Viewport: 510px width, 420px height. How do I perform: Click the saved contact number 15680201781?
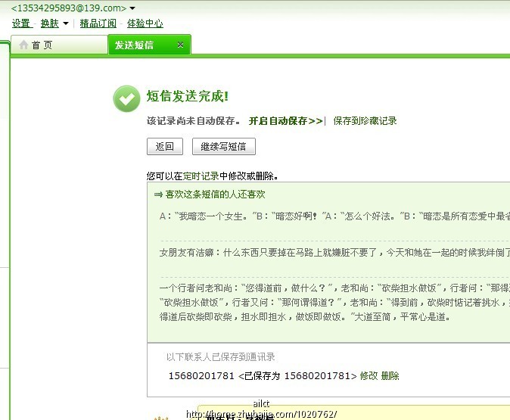tap(201, 376)
